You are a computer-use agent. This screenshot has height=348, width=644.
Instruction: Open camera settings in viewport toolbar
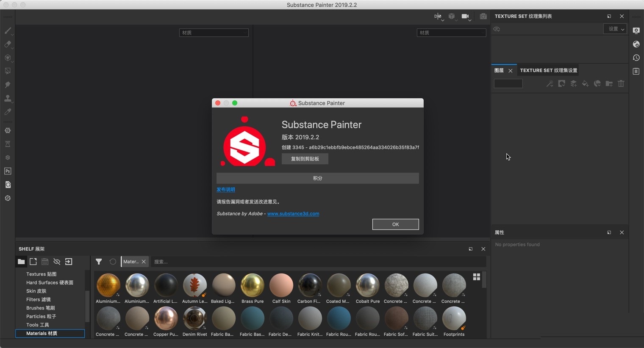[x=466, y=16]
